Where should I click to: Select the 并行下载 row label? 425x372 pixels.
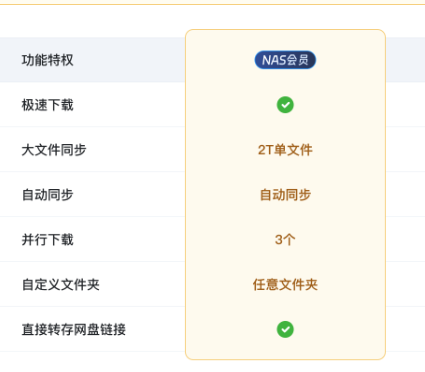[x=47, y=240]
